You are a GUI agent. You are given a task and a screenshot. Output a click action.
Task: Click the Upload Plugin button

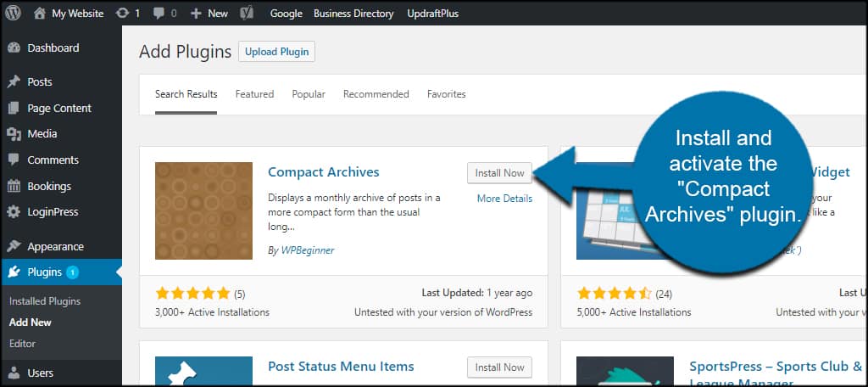tap(277, 52)
